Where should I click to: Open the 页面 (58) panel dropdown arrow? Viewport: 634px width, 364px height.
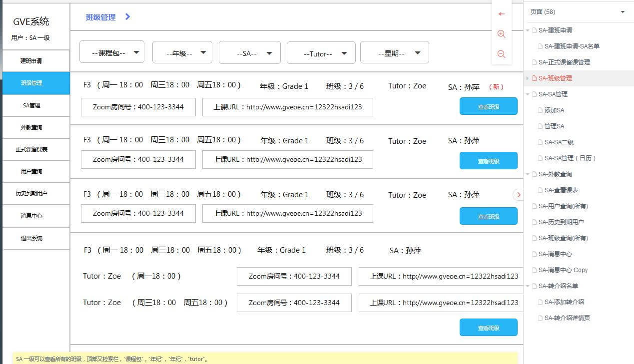623,12
